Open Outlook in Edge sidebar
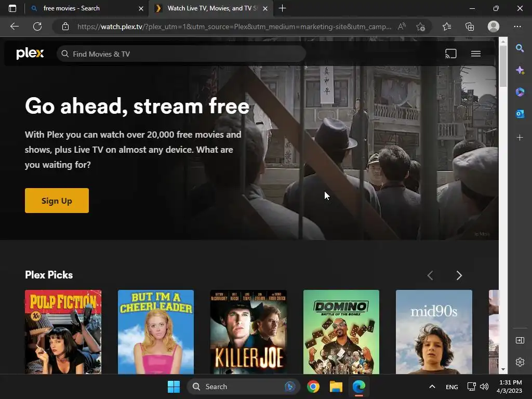 (520, 114)
